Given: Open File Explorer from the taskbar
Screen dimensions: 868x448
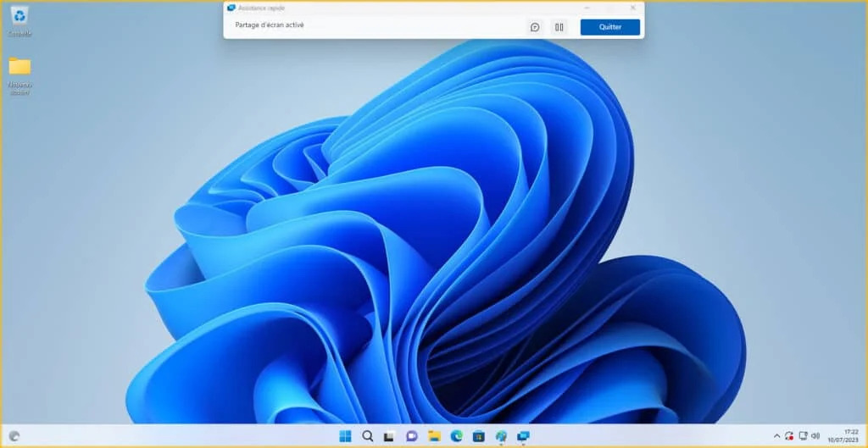Looking at the screenshot, I should tap(434, 436).
